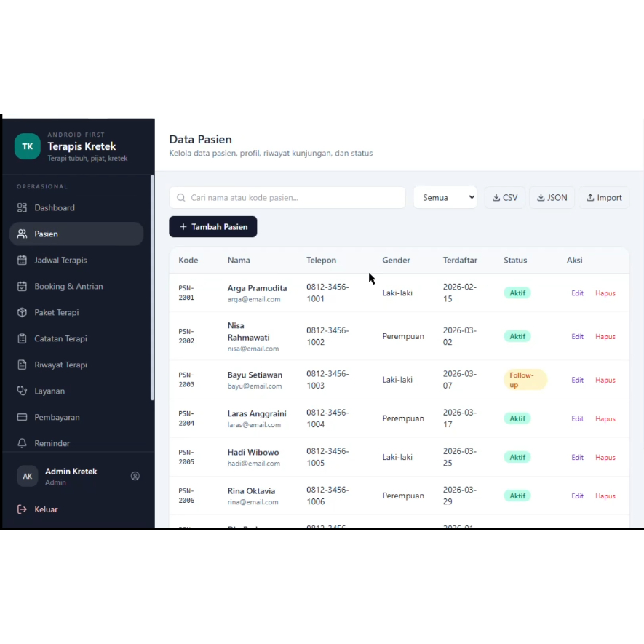Click the upload icon on Import button

point(590,197)
